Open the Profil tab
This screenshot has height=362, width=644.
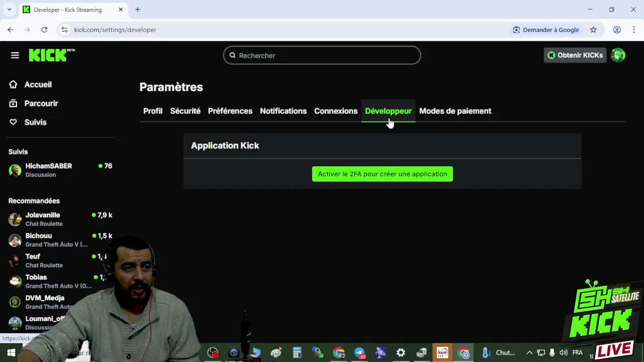[152, 111]
